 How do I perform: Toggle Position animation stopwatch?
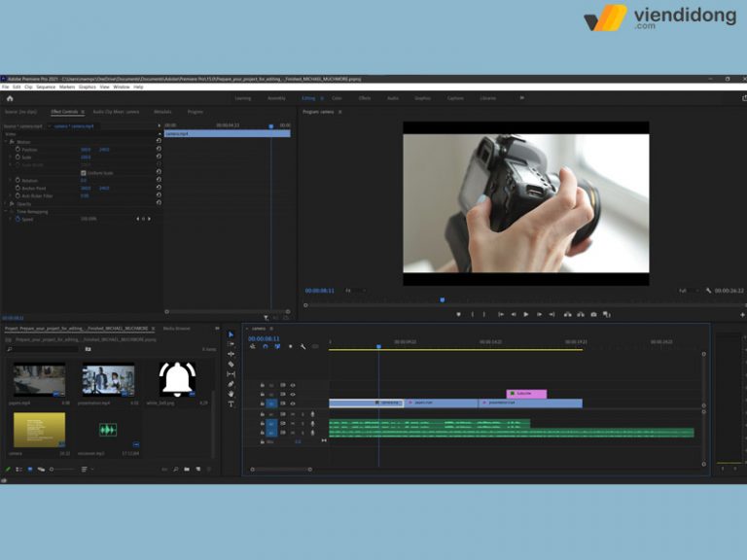(18, 149)
